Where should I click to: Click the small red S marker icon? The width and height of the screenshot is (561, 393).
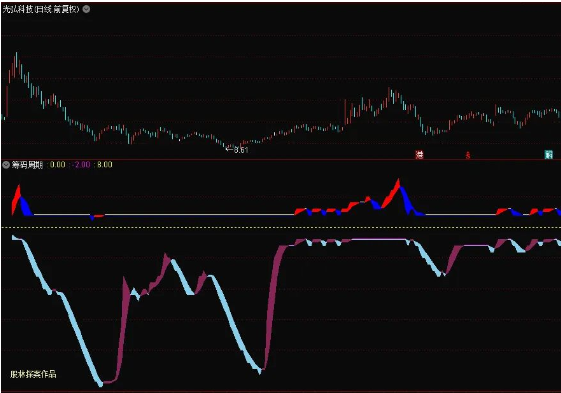click(468, 155)
